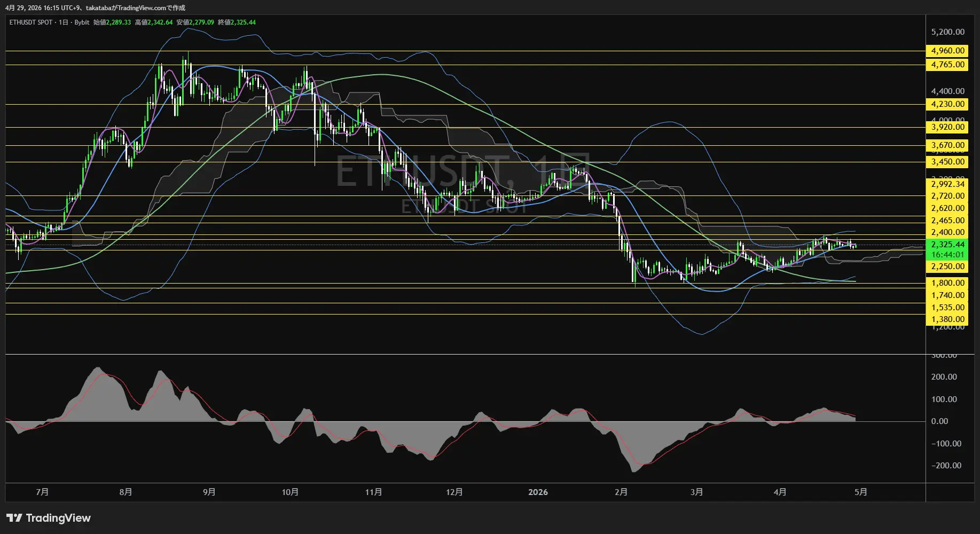Screen dimensions: 980x534
Task: Select the 2,250.00 support level label
Action: [947, 266]
